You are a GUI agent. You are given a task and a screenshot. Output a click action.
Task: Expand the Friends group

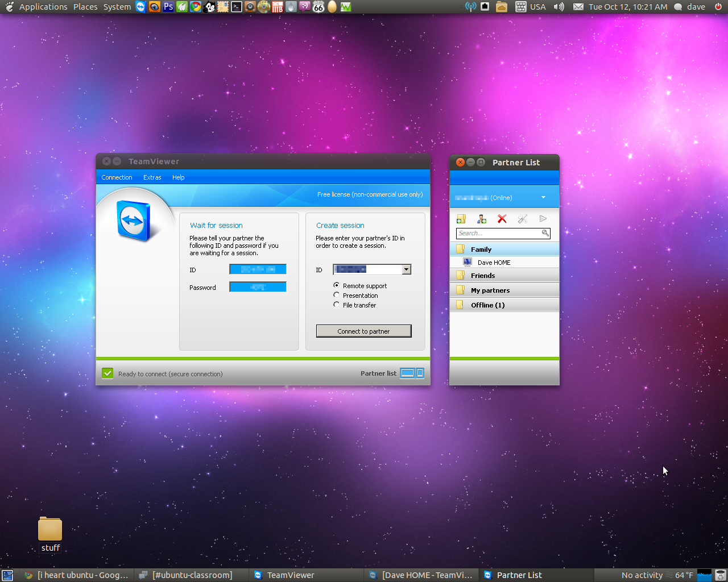[x=504, y=275]
